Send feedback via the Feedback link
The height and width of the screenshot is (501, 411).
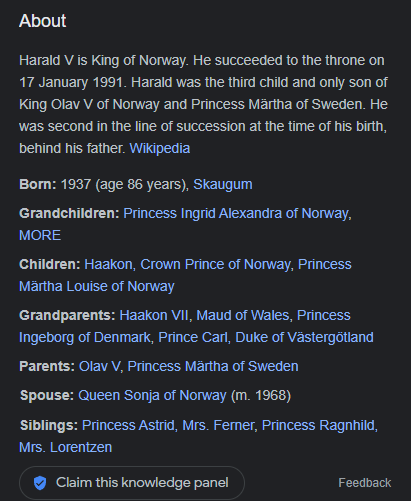[365, 483]
